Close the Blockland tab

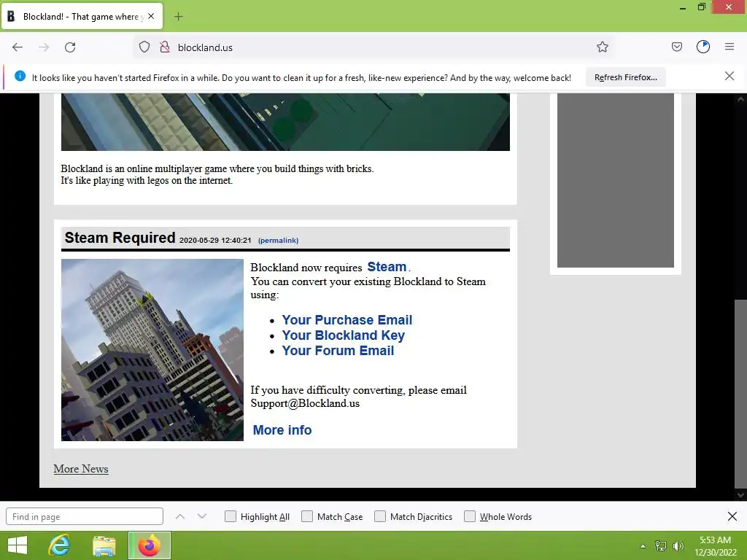click(x=151, y=16)
